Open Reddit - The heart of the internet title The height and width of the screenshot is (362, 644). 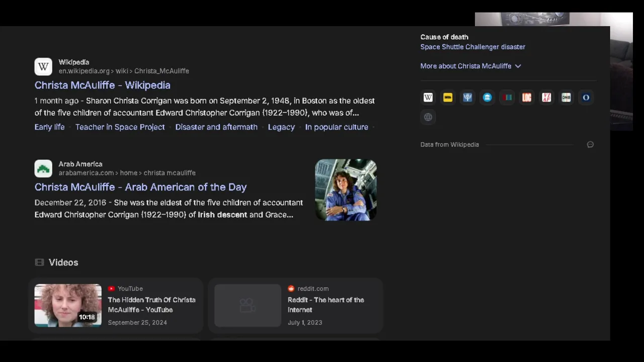tap(326, 305)
